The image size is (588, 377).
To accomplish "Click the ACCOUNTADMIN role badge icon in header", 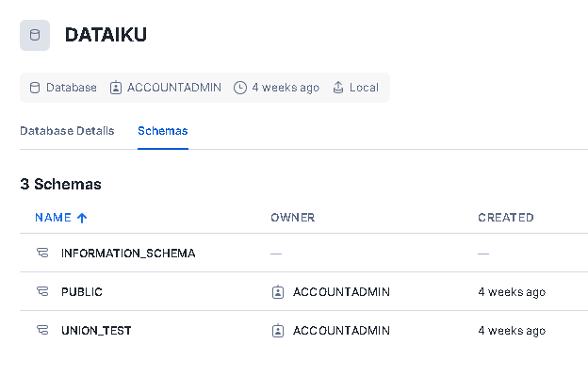I will pos(116,88).
